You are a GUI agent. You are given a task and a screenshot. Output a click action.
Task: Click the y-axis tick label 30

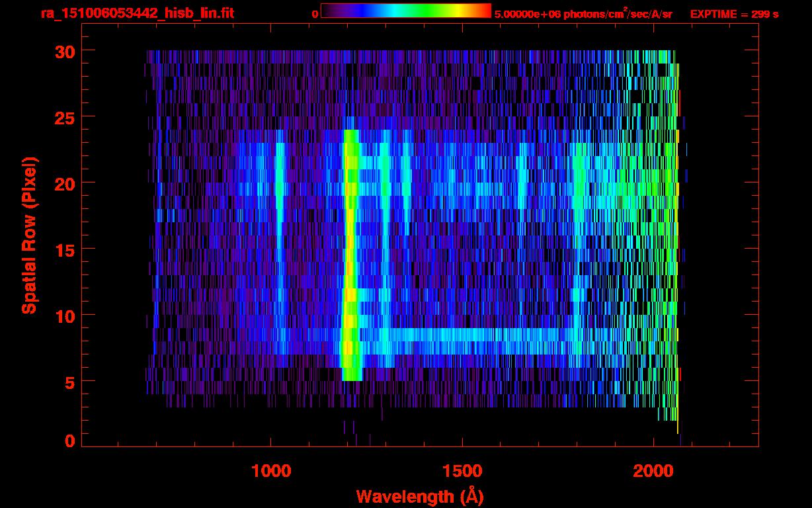pos(65,51)
